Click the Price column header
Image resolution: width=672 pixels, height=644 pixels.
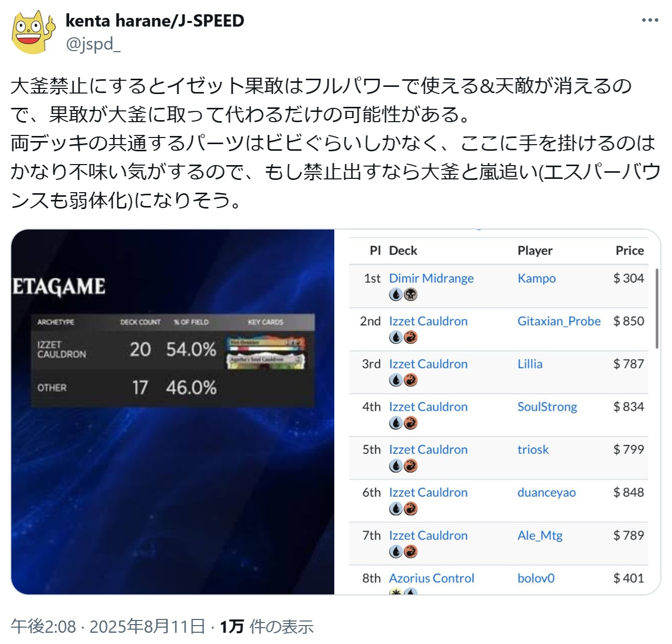630,250
